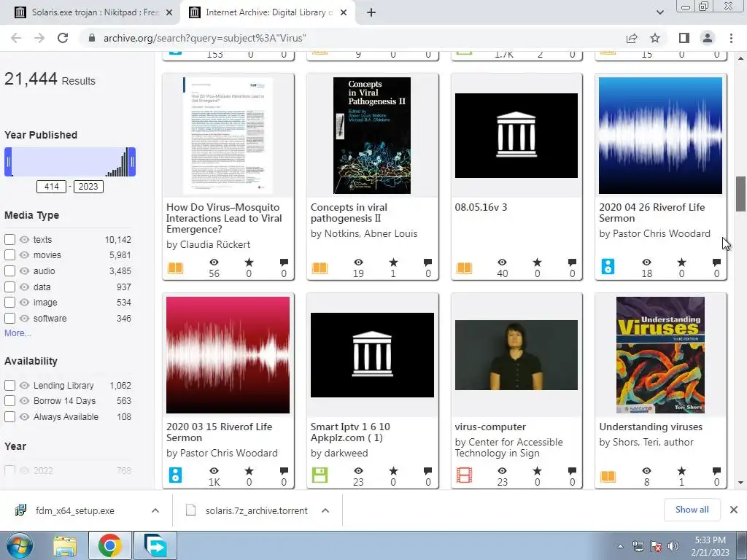The height and width of the screenshot is (560, 747).
Task: Reload the archive.org page
Action: click(x=63, y=38)
